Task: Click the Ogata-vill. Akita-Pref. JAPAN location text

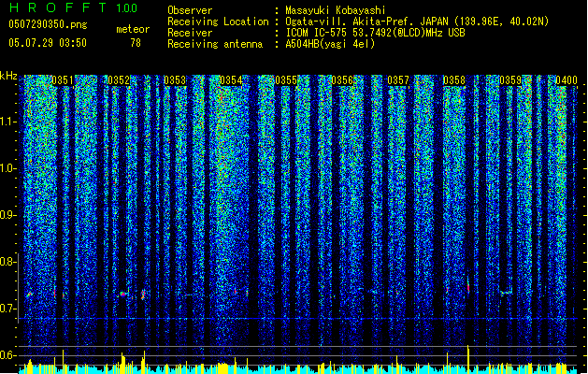Action: 417,22
